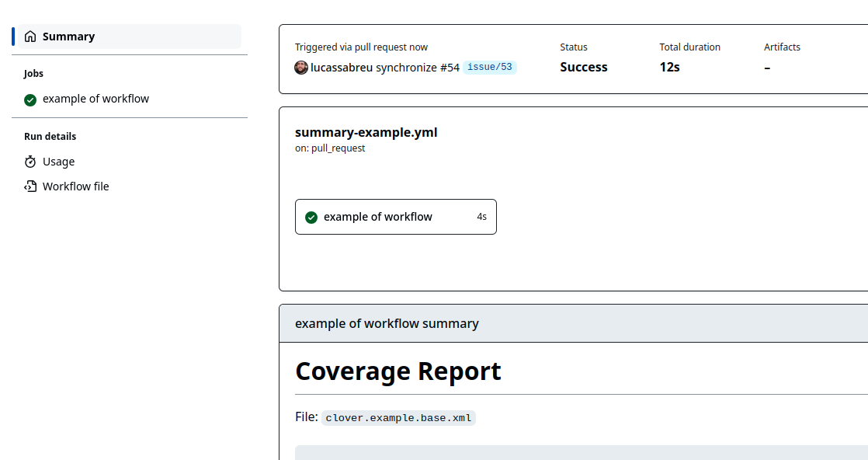This screenshot has height=460, width=868.
Task: Click the issue/53 branch label
Action: pyautogui.click(x=490, y=67)
